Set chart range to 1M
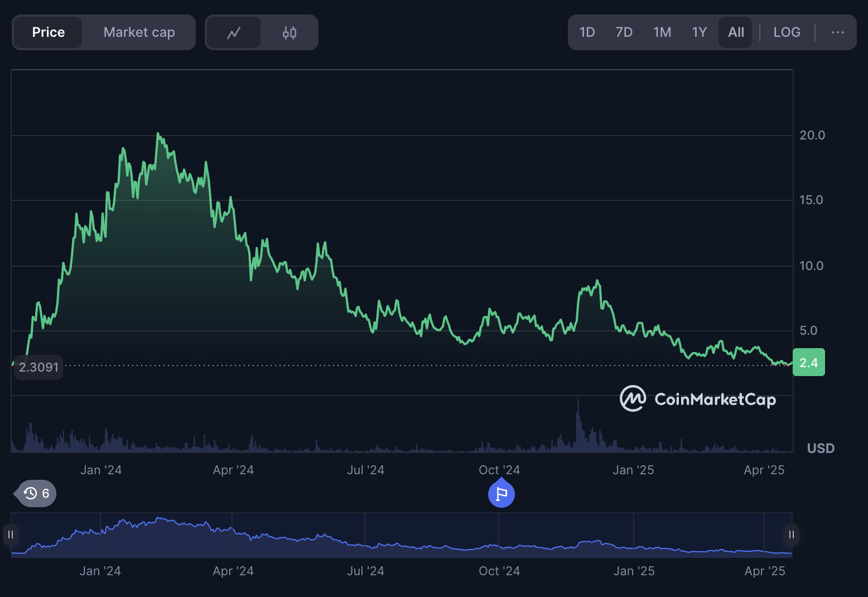The height and width of the screenshot is (597, 868). pos(662,32)
